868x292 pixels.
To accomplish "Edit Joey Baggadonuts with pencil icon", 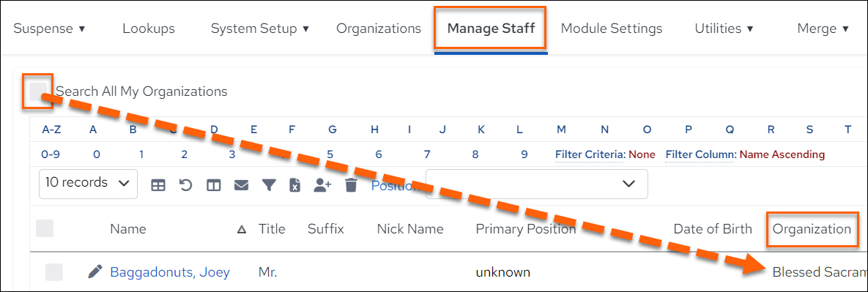I will click(x=95, y=272).
